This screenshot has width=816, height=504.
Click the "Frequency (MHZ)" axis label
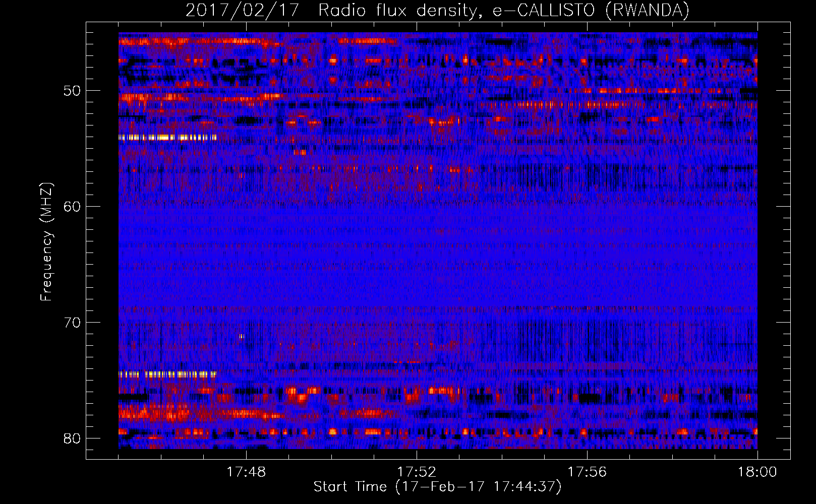coord(46,242)
